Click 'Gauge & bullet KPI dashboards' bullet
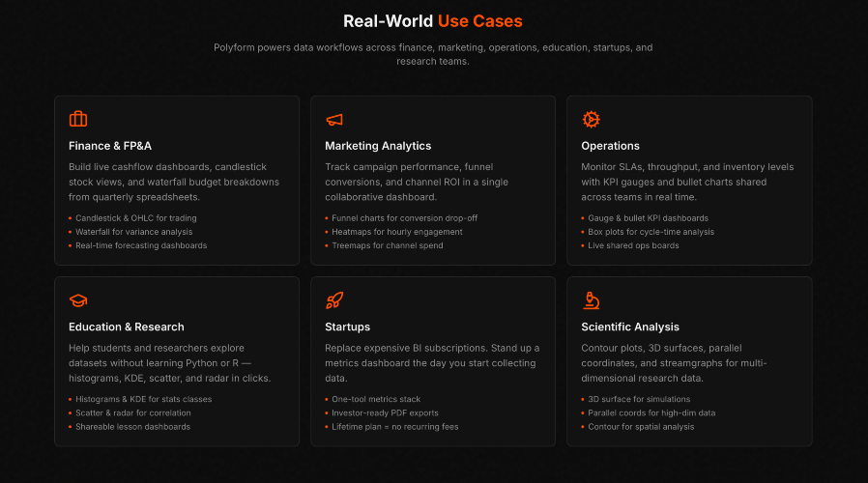 [x=649, y=218]
